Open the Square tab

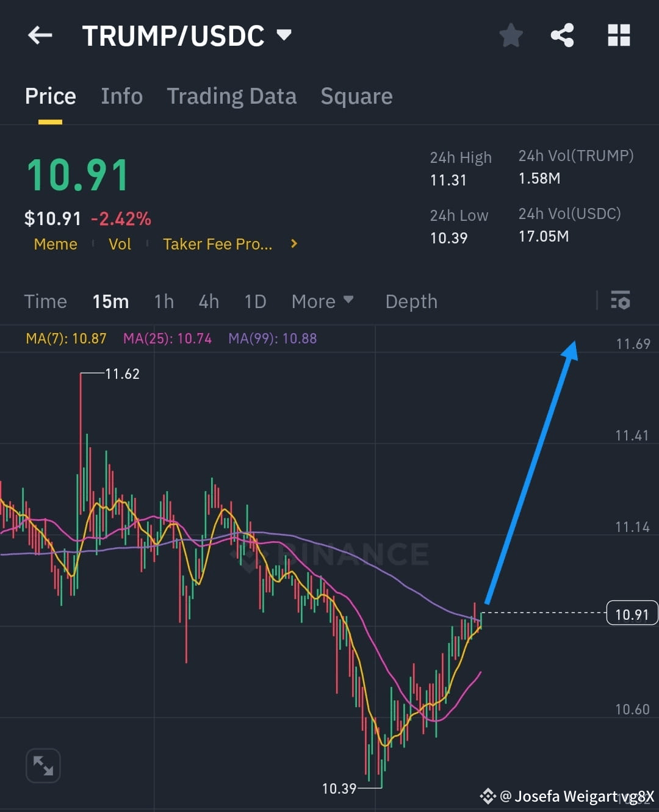tap(356, 96)
